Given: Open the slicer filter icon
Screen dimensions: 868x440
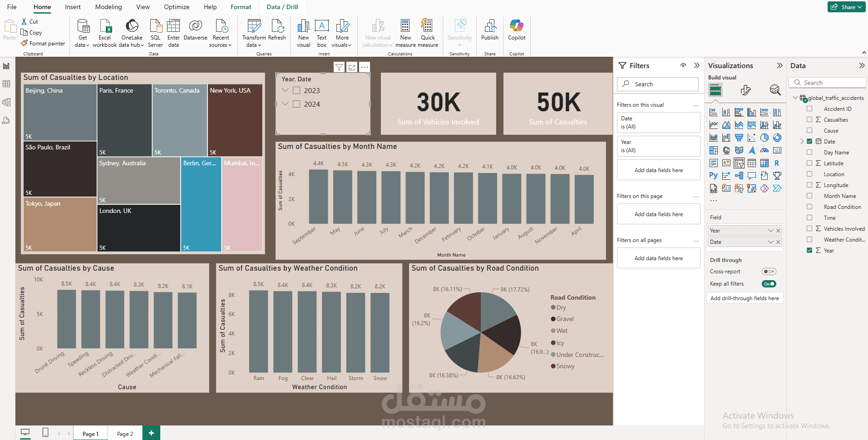Looking at the screenshot, I should [339, 67].
